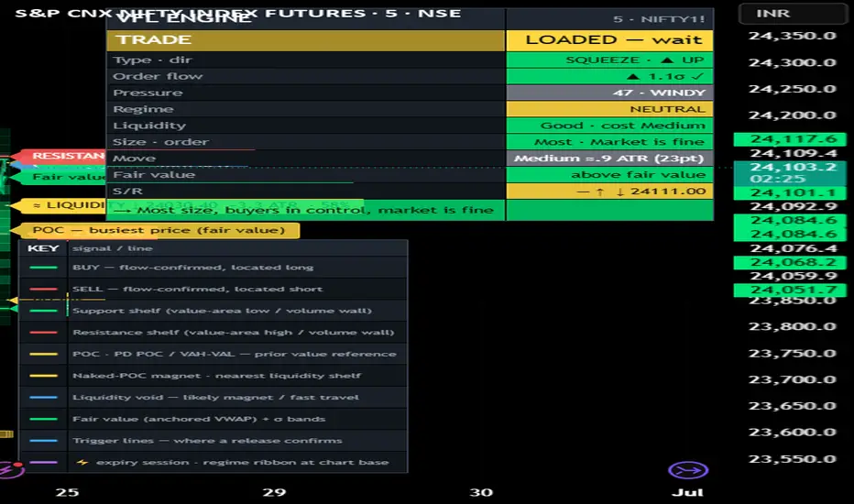Viewport: 854px width, 504px height.
Task: Click the 'LOADED — wait' status cell
Action: pyautogui.click(x=610, y=39)
